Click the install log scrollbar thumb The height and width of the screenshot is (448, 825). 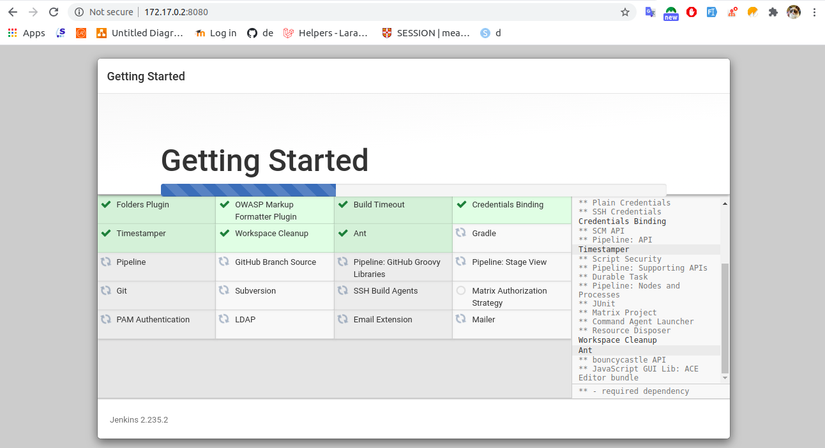tap(725, 318)
